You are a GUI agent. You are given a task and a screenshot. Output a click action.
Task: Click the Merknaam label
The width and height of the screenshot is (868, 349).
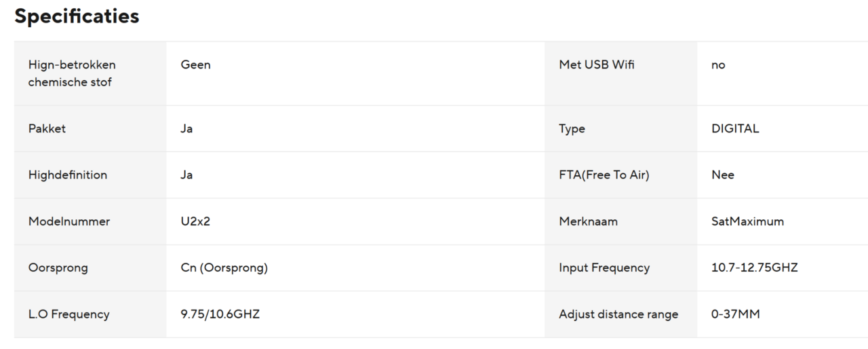[x=588, y=221]
